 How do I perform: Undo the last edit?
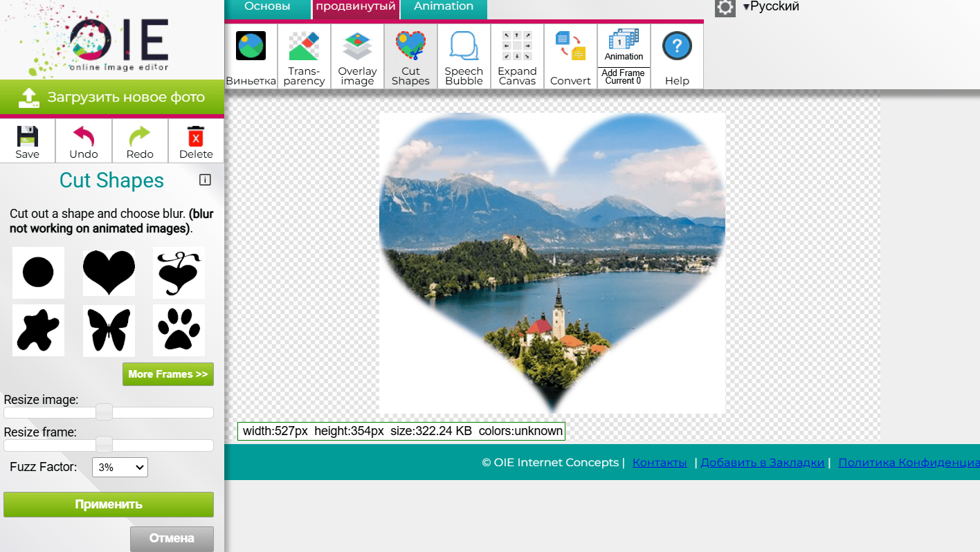84,141
